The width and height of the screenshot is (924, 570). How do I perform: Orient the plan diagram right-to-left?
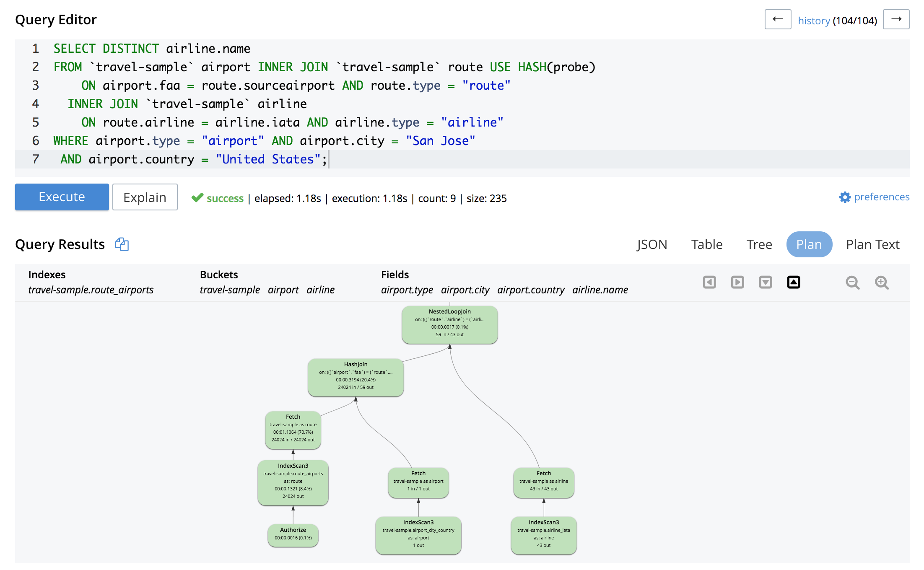pyautogui.click(x=709, y=282)
